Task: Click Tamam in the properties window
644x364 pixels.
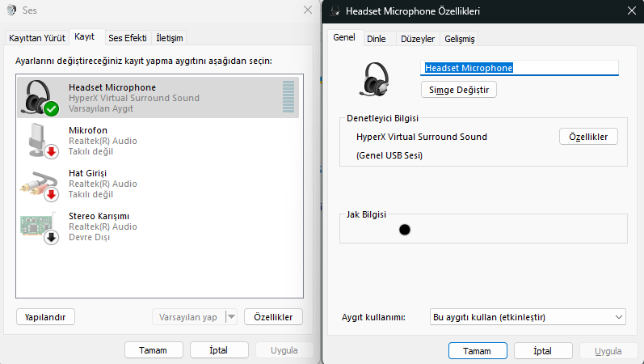Action: coord(478,351)
